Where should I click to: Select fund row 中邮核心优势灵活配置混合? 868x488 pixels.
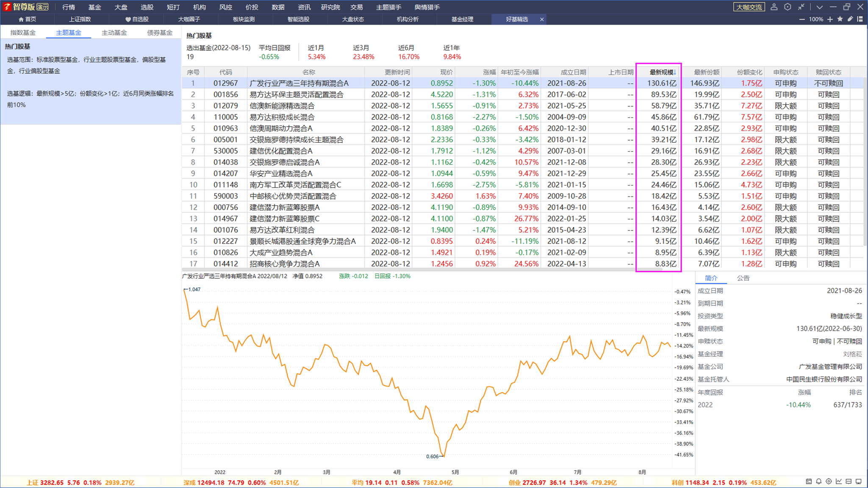pyautogui.click(x=523, y=196)
